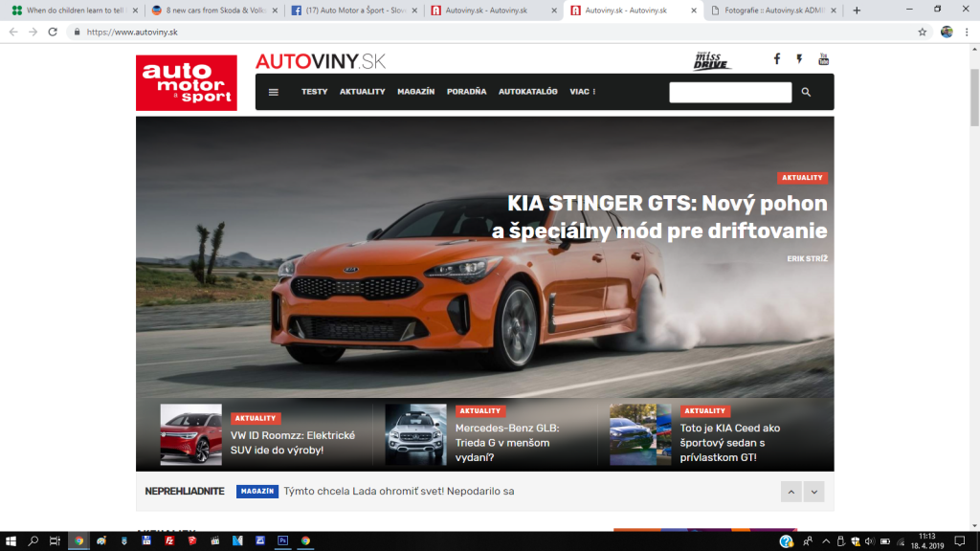
Task: Click the red VW ID Roomzz thumbnail
Action: pyautogui.click(x=190, y=435)
